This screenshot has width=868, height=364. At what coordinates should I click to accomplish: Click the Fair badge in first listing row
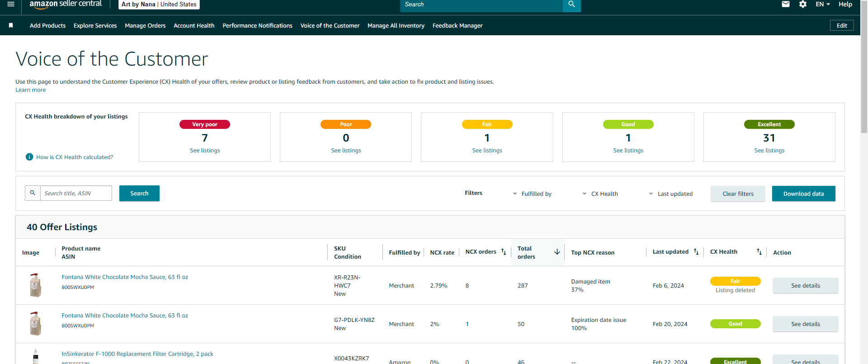pos(735,281)
